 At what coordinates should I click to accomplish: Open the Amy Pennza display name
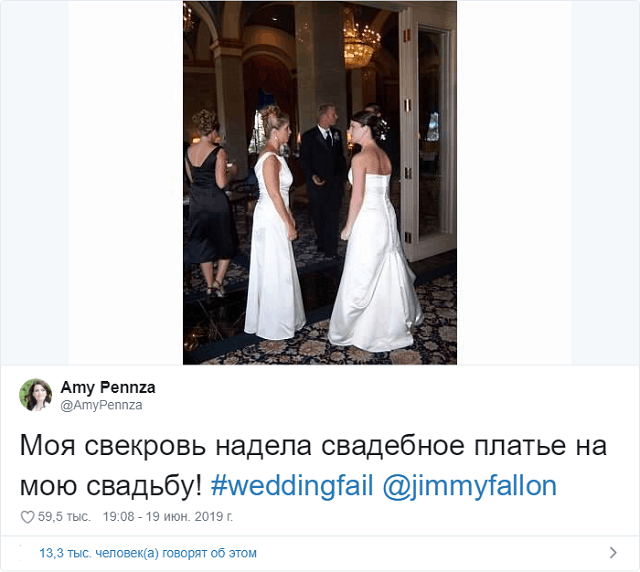(108, 387)
